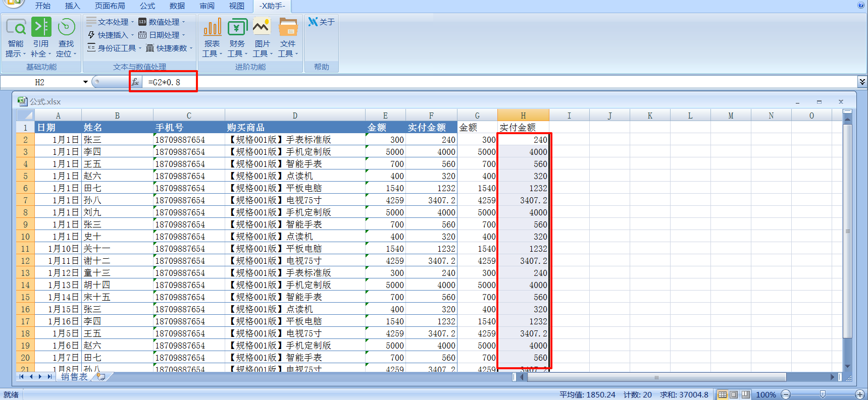Image resolution: width=868 pixels, height=400 pixels.
Task: Adjust the zoom slider handle
Action: [823, 394]
